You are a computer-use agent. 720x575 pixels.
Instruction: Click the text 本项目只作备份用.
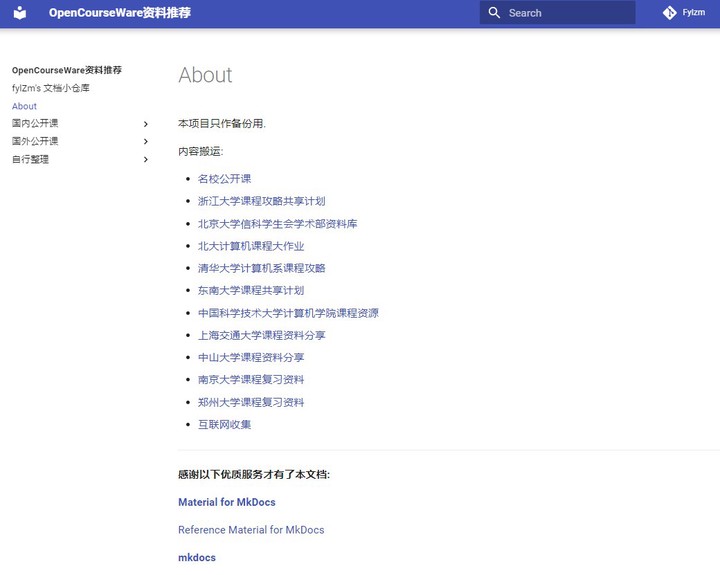[x=222, y=124]
